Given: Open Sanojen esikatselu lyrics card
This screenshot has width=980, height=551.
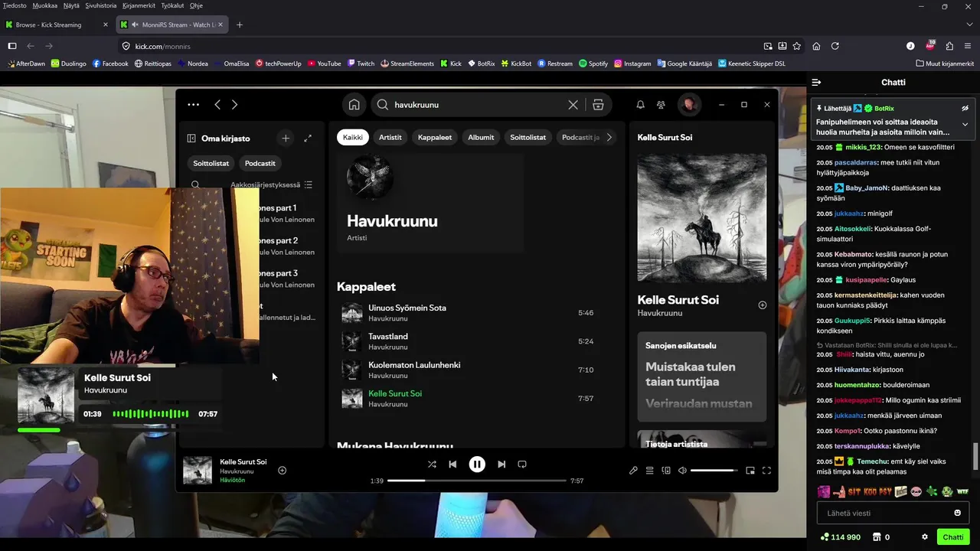Looking at the screenshot, I should (702, 377).
